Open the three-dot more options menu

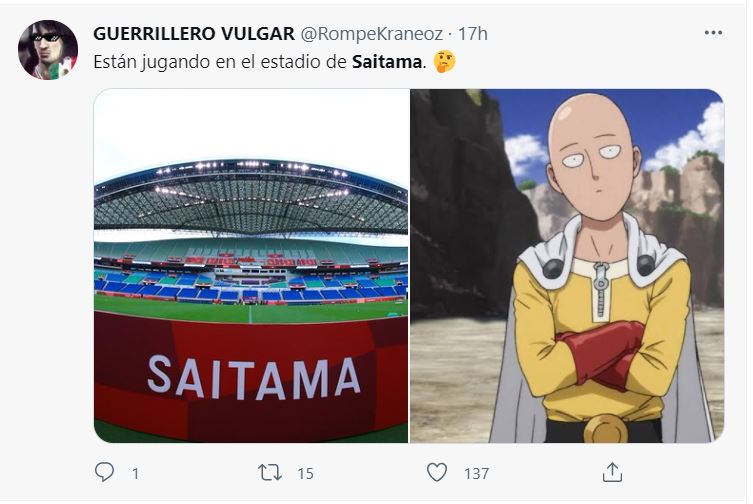click(713, 33)
